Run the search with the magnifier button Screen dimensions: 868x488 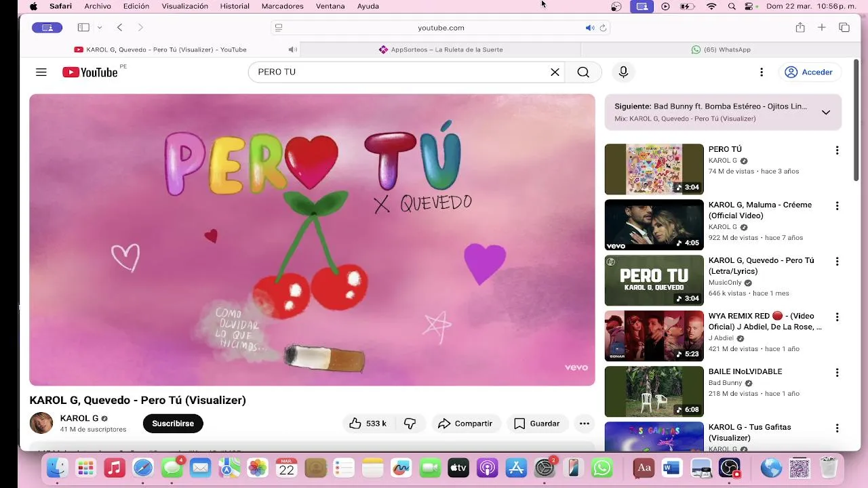tap(583, 73)
